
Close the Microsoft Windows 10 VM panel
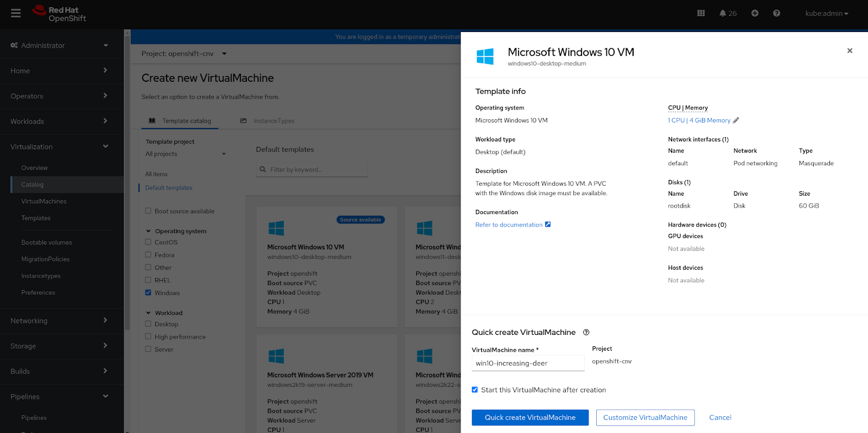pyautogui.click(x=850, y=50)
